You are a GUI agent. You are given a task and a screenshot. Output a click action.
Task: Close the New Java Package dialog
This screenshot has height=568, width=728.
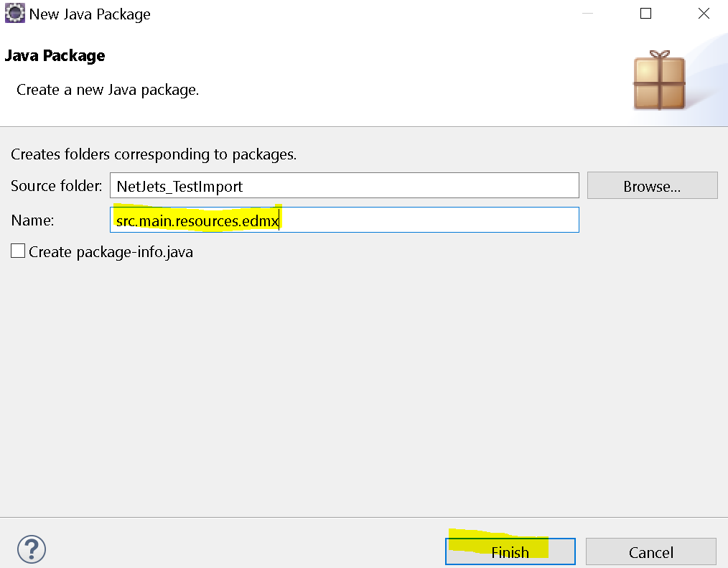pyautogui.click(x=704, y=14)
